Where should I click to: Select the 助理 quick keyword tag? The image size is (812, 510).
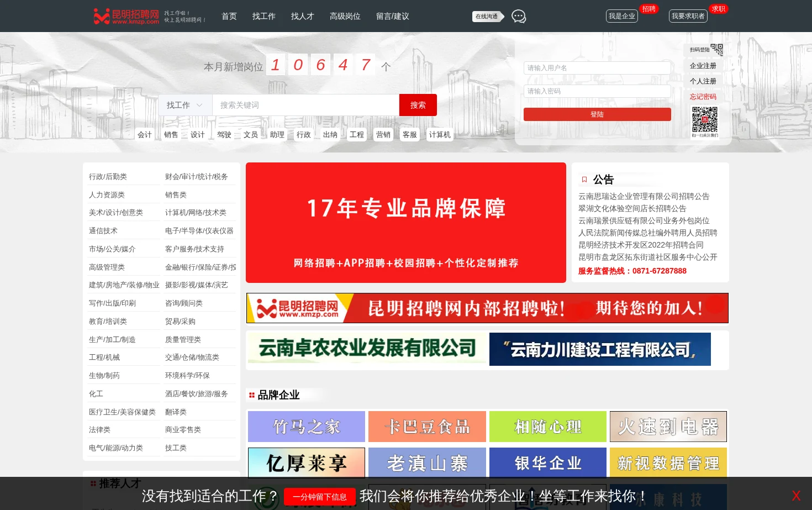click(277, 134)
